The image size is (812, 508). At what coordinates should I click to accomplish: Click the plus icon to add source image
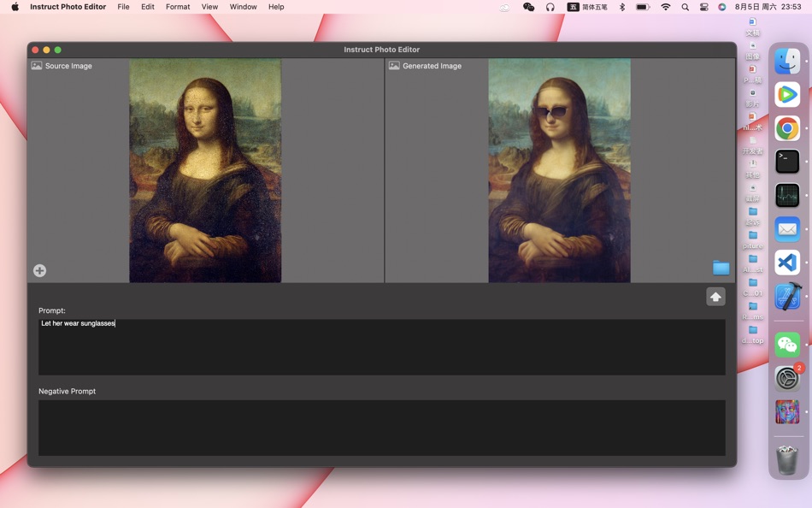click(40, 270)
